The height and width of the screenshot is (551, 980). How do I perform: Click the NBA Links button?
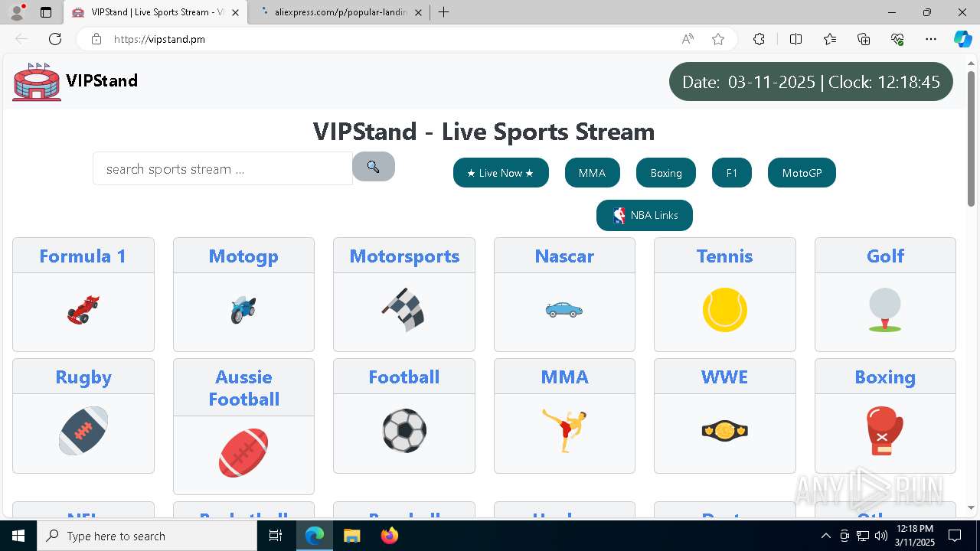click(x=645, y=215)
